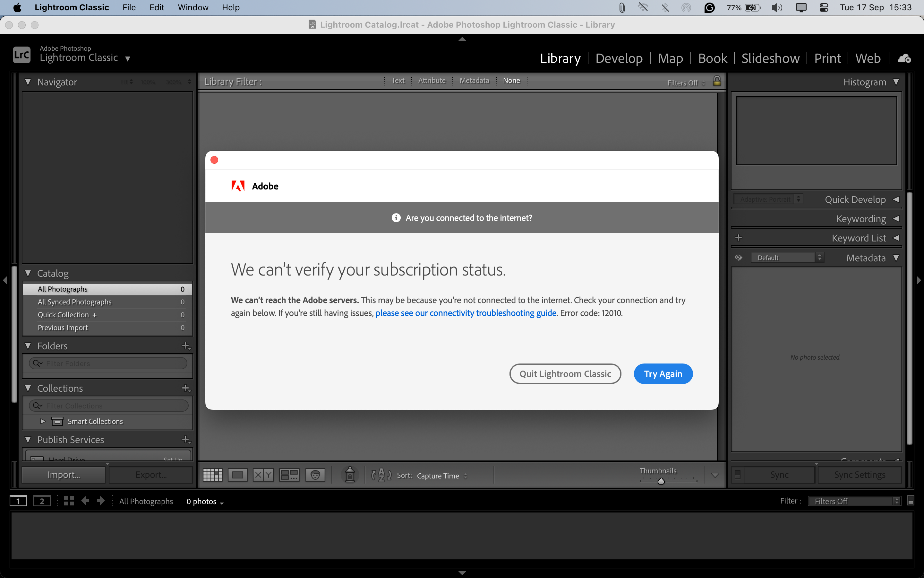Open filmstrip Filters Off dropdown

pyautogui.click(x=854, y=501)
